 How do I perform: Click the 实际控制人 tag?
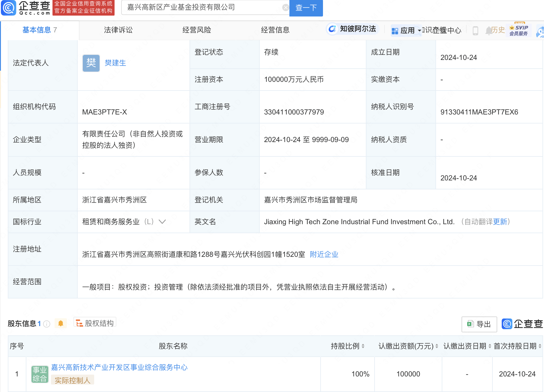[x=73, y=380]
